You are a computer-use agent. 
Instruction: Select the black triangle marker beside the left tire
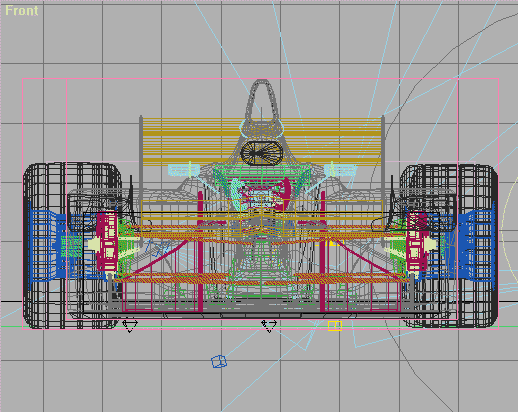click(130, 326)
